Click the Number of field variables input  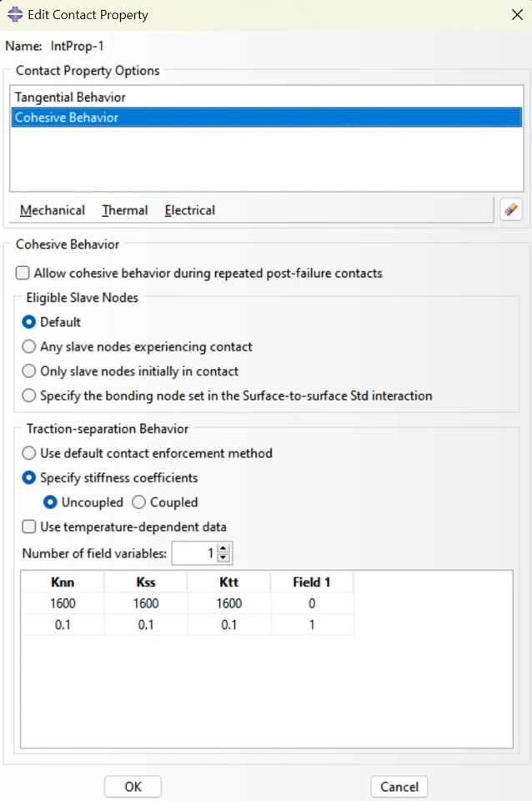194,553
